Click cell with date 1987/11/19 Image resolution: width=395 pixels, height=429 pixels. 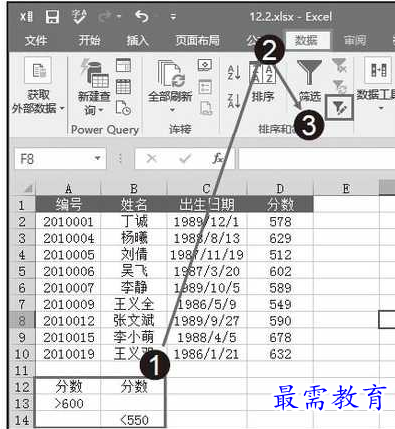pos(207,255)
